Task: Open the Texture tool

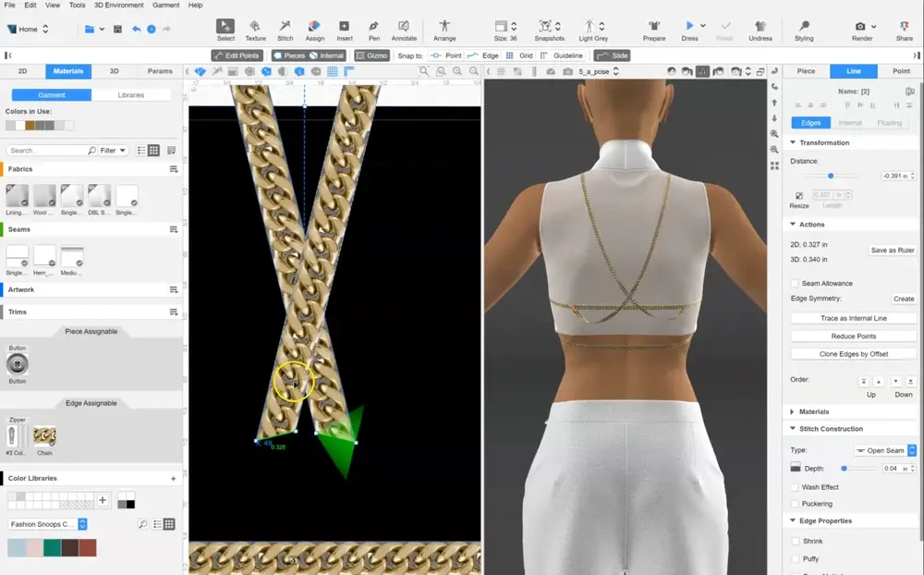Action: (x=255, y=28)
